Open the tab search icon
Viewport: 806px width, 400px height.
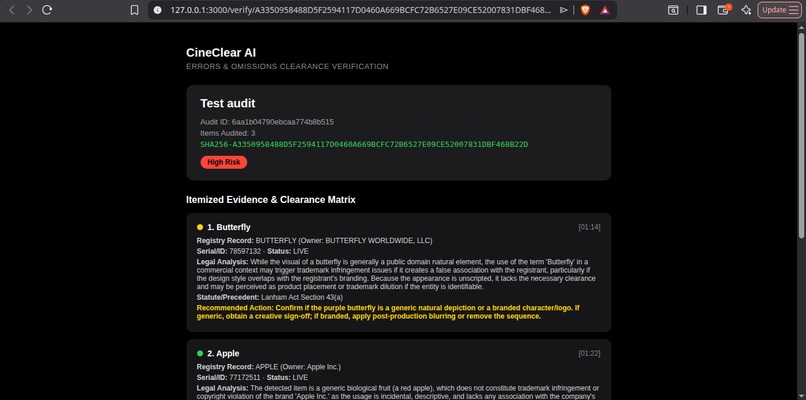(673, 10)
